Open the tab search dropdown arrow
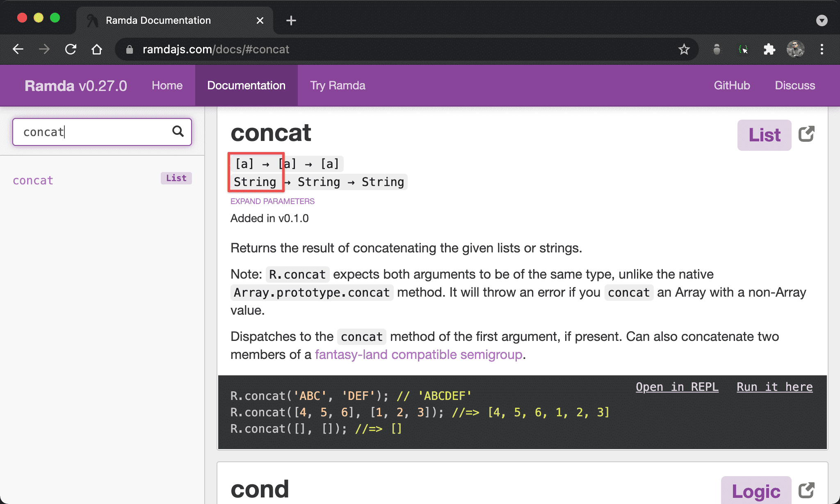 pyautogui.click(x=822, y=20)
